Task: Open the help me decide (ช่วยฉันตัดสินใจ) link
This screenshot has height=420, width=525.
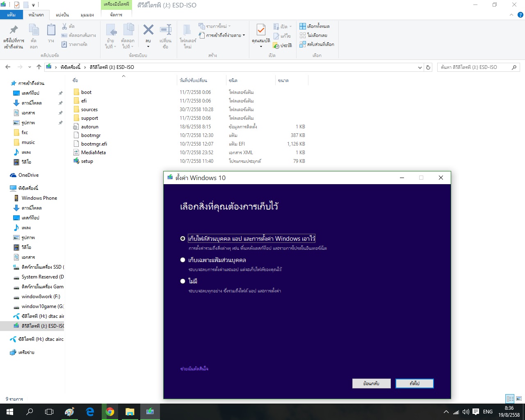Action: pyautogui.click(x=194, y=369)
